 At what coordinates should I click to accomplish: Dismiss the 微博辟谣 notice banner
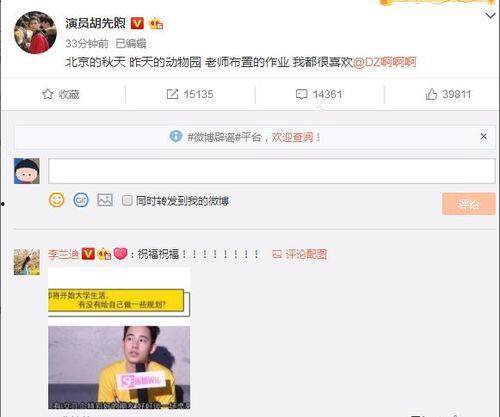coord(484,136)
